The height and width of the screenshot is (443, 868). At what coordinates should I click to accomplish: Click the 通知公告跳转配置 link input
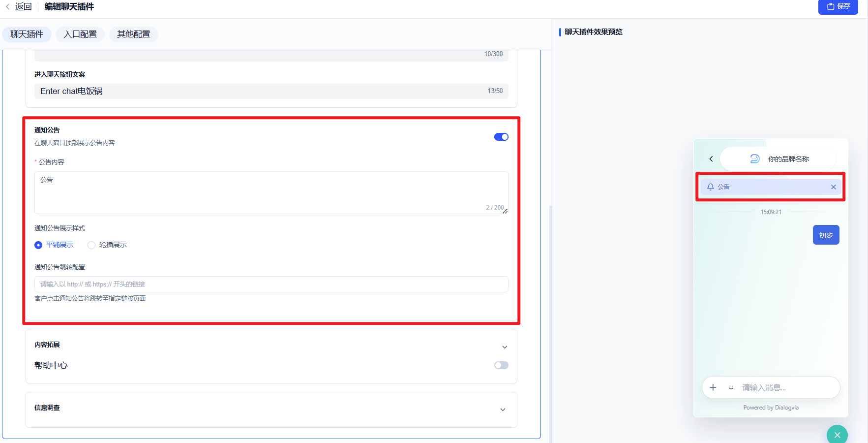click(x=271, y=284)
